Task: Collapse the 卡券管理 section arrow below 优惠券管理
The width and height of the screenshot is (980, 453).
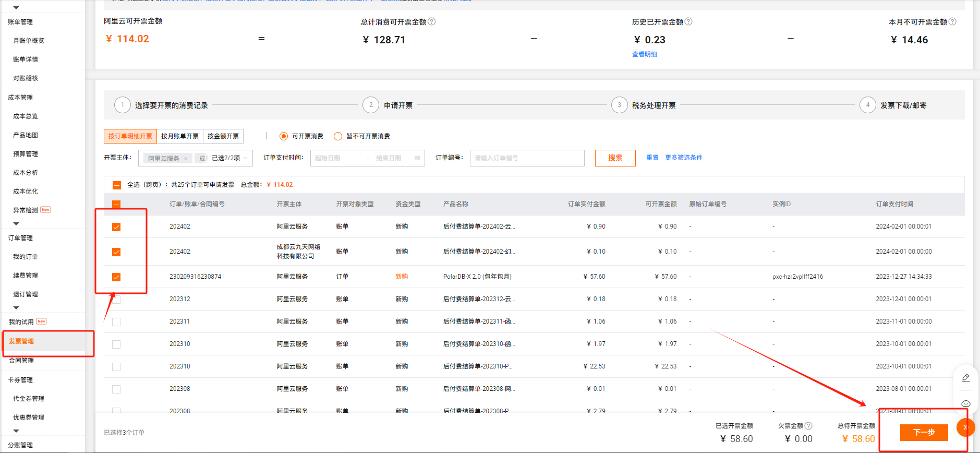Action: pos(16,431)
